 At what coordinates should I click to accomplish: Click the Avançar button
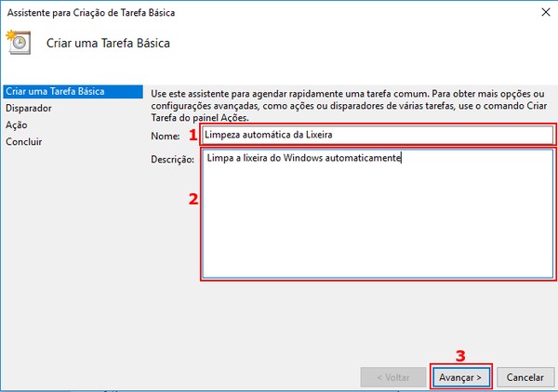point(461,377)
